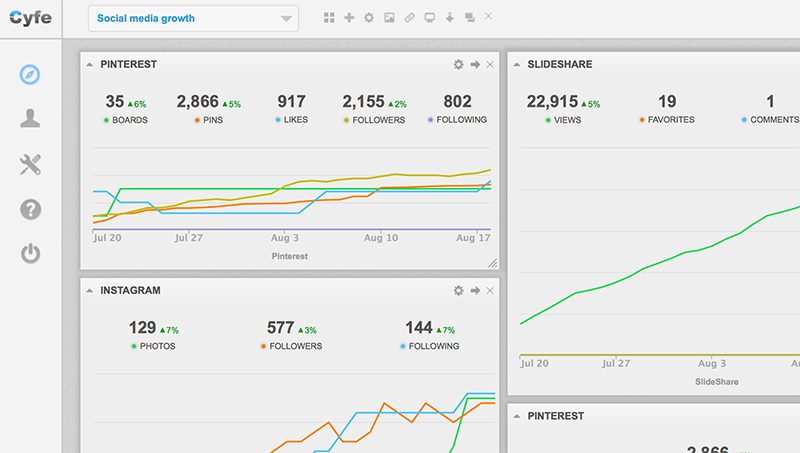Click the TV monitor mode icon
Image resolution: width=800 pixels, height=453 pixels.
[x=430, y=18]
